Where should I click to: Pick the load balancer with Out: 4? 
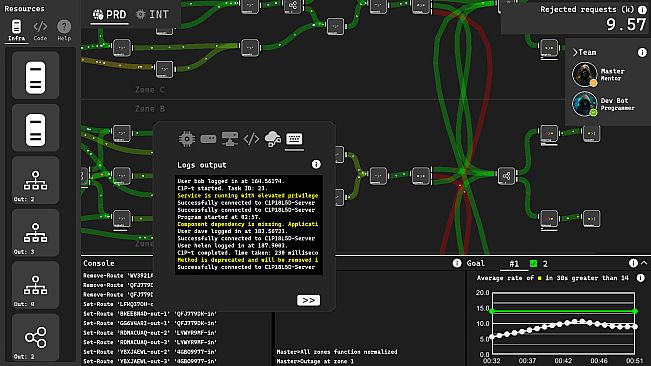(35, 285)
